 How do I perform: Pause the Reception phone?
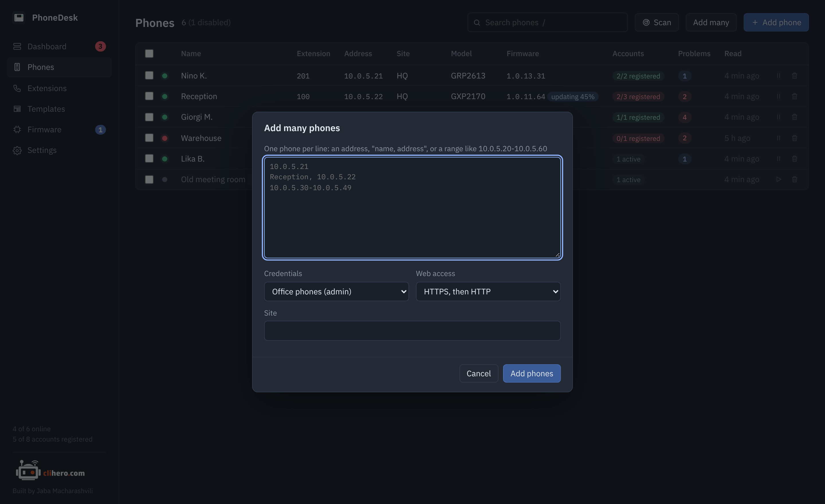pyautogui.click(x=779, y=97)
